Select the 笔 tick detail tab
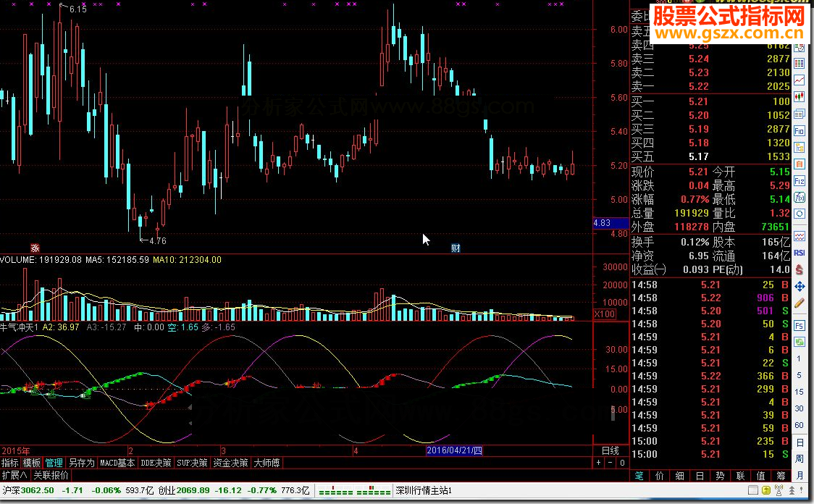 pyautogui.click(x=639, y=476)
